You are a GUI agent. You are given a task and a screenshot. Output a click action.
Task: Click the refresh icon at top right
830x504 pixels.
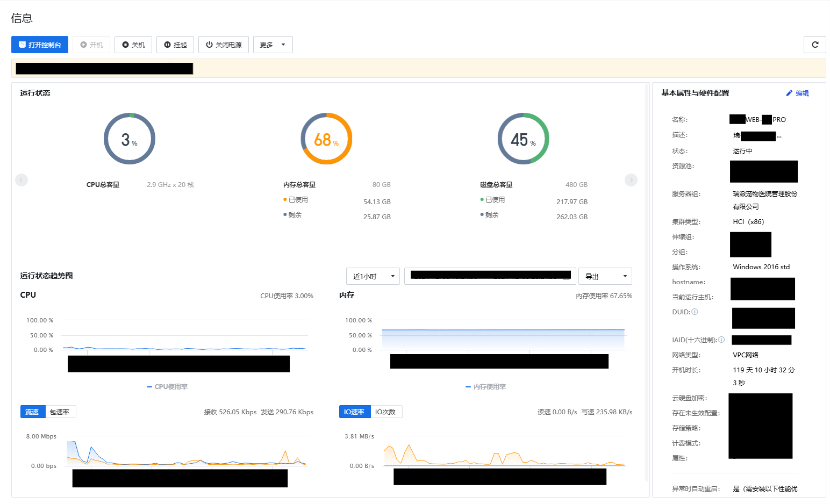pyautogui.click(x=814, y=45)
